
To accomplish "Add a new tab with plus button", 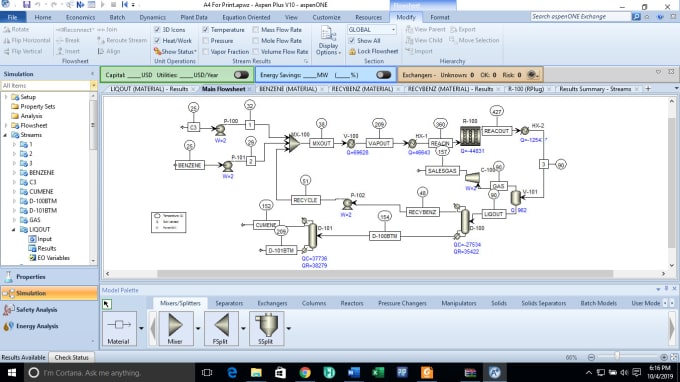I will tap(648, 89).
